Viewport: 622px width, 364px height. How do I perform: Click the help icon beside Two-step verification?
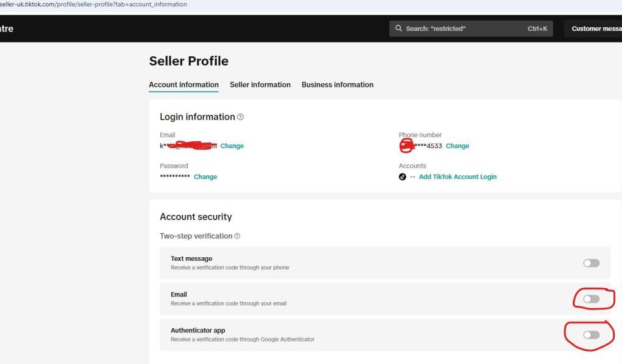click(238, 236)
